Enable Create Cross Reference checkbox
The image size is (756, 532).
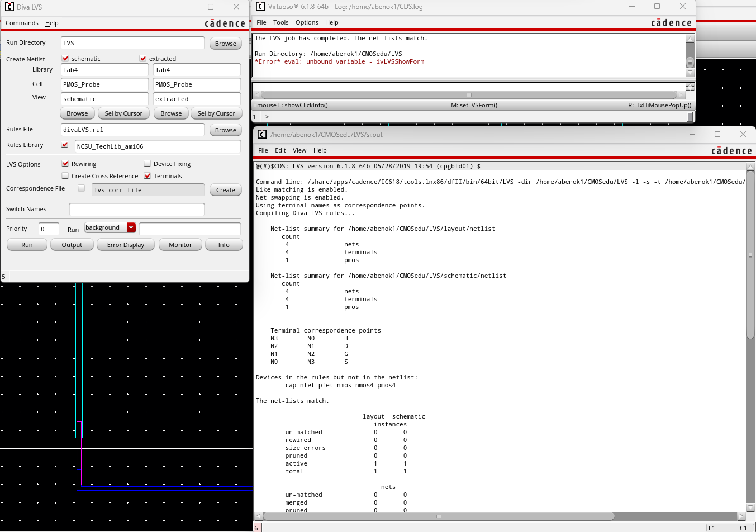tap(65, 175)
